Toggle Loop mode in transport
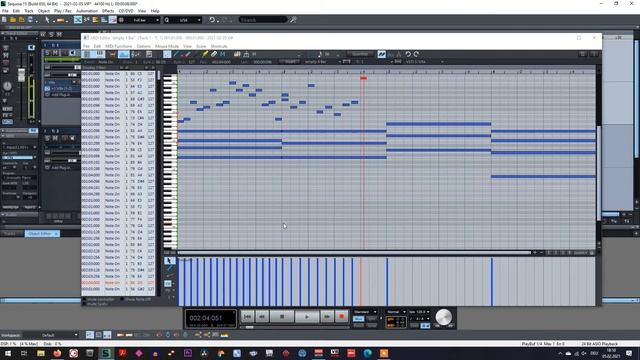Viewport: 640px width, 360px height. pyautogui.click(x=371, y=325)
